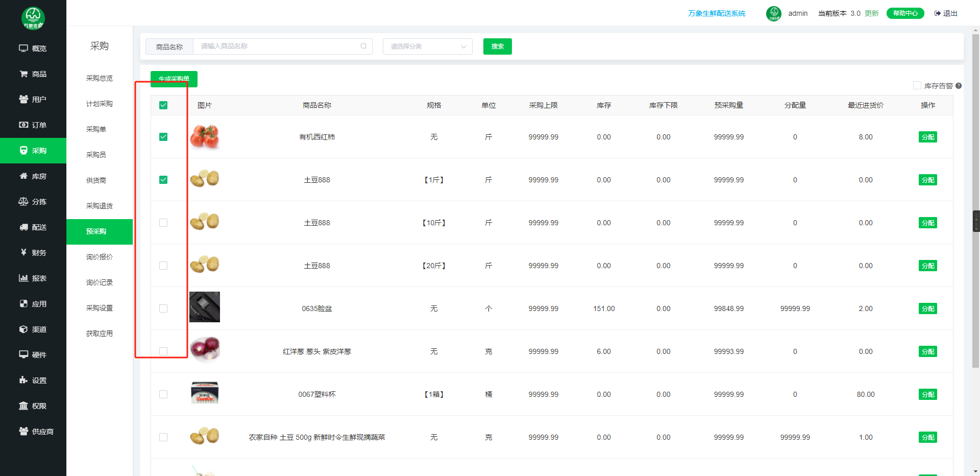Viewport: 980px width, 476px height.
Task: Click the 采购 purchase icon in sidebar
Action: pyautogui.click(x=23, y=150)
